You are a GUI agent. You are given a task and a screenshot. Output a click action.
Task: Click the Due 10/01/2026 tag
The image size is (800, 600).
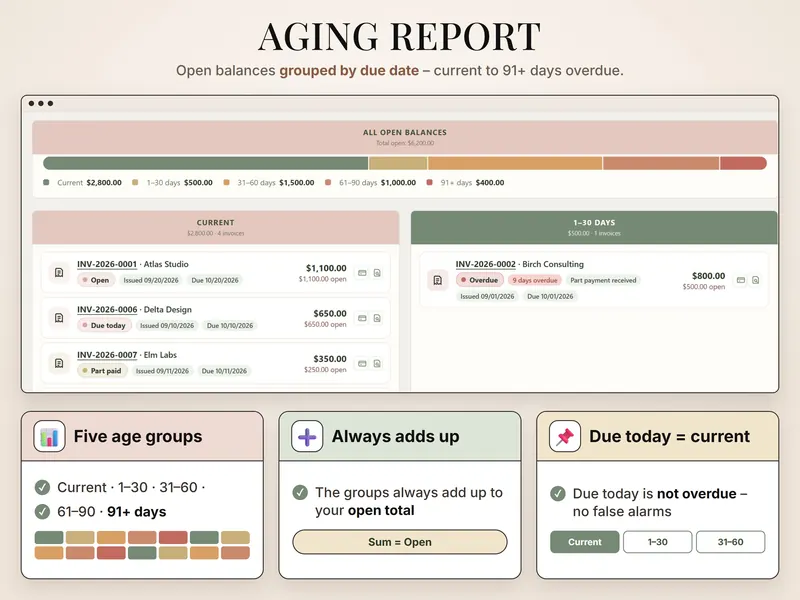pos(550,296)
